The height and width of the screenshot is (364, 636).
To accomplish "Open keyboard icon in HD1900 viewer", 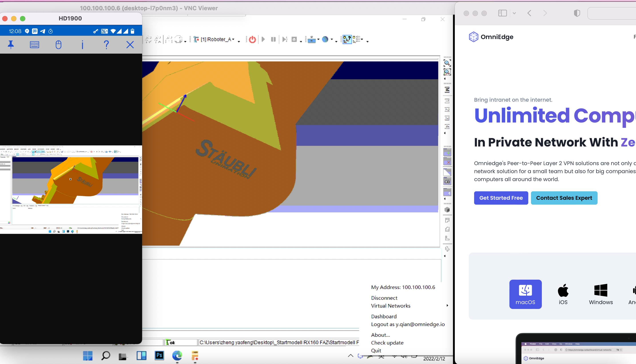I will point(34,45).
